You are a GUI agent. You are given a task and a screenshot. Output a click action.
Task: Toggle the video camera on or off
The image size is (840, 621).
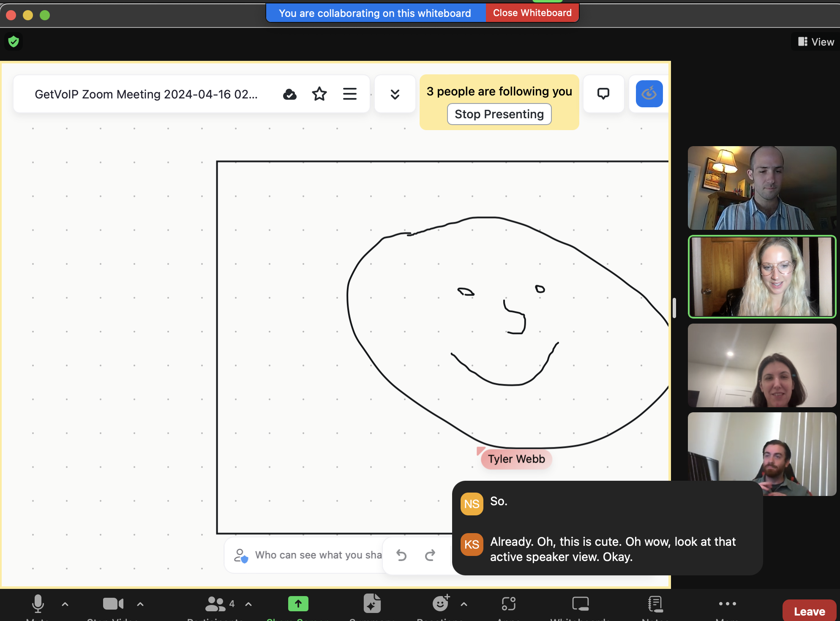113,604
